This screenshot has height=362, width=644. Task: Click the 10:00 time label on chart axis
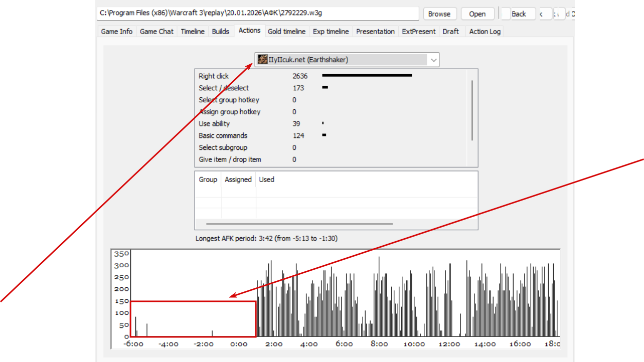(x=414, y=344)
